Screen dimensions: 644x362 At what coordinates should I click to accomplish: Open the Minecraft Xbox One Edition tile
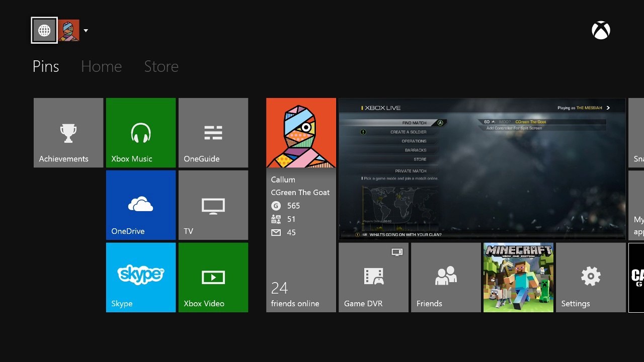[x=518, y=278]
